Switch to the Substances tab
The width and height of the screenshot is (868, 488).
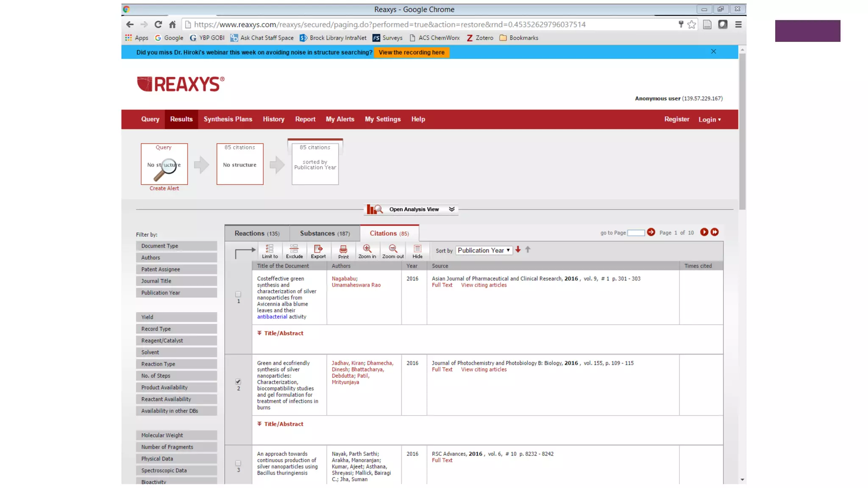click(325, 233)
